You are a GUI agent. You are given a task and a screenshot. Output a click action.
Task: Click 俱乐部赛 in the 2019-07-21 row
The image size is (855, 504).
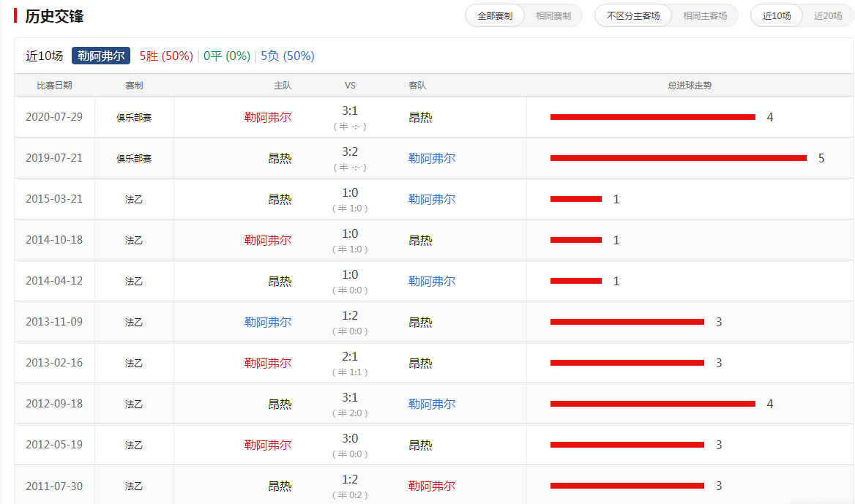(x=133, y=158)
